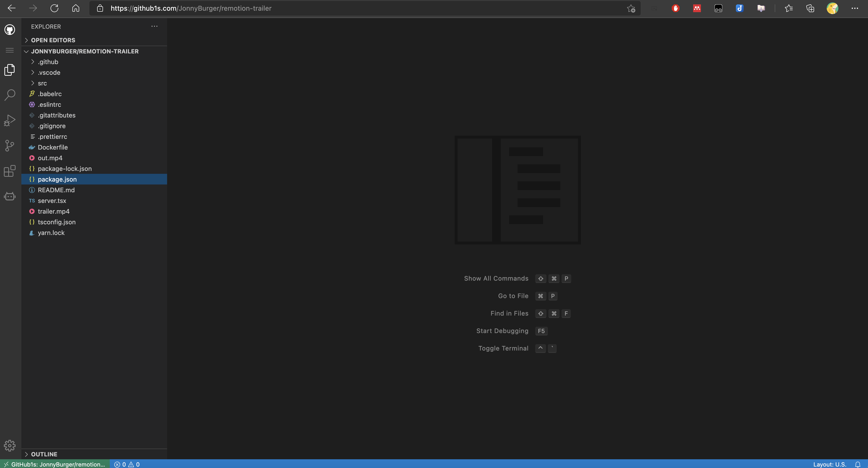The width and height of the screenshot is (868, 468).
Task: Open yarn.lock file
Action: tap(94, 233)
